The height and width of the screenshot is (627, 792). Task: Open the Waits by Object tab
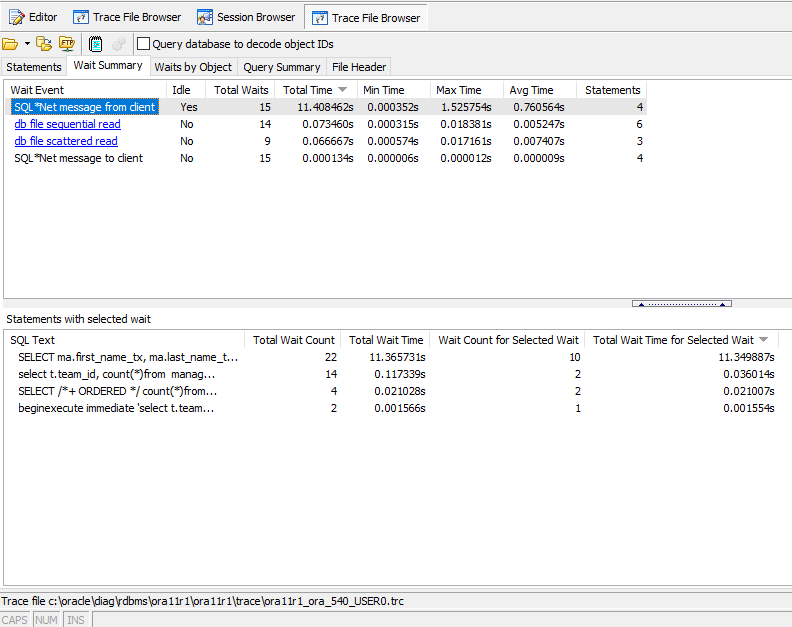(x=193, y=67)
